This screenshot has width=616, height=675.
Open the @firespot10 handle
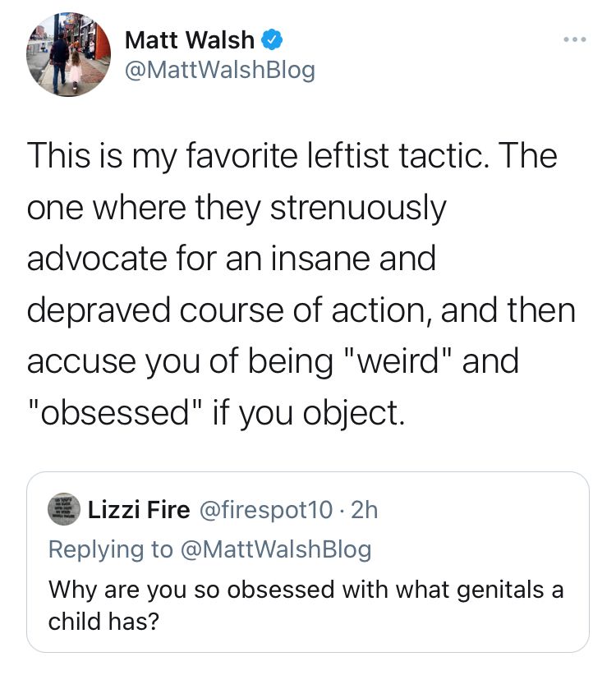[x=267, y=510]
